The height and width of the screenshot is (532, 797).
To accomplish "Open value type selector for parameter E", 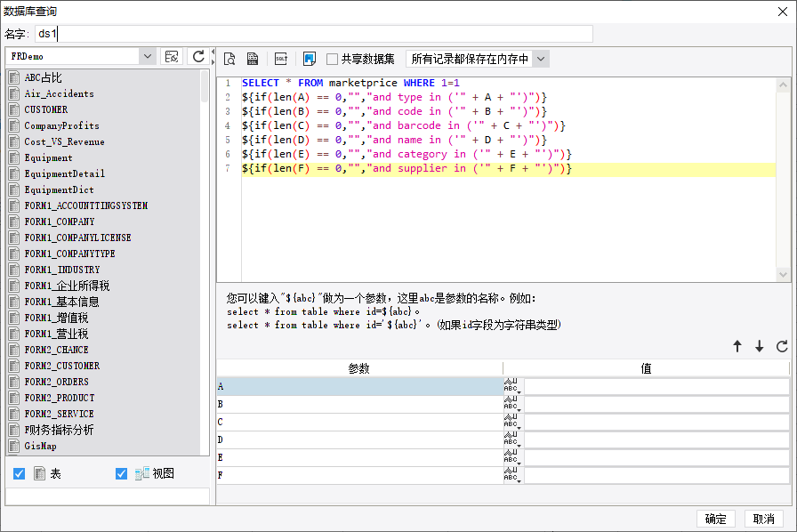I will pyautogui.click(x=512, y=457).
